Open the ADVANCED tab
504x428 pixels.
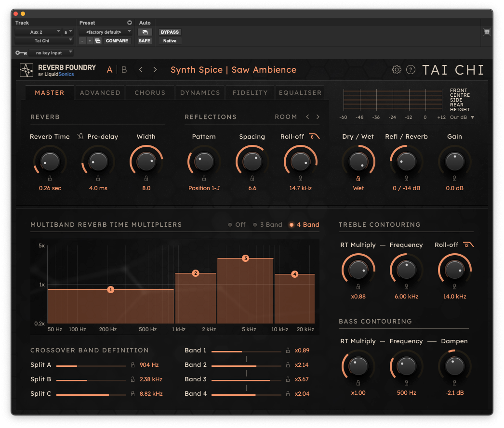[100, 93]
